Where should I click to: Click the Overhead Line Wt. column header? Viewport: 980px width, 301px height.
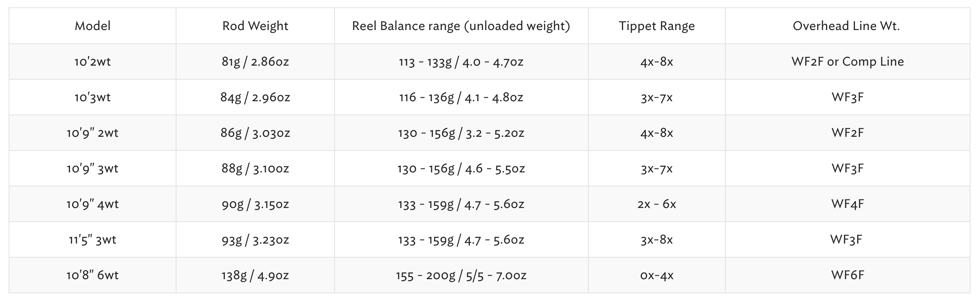click(847, 26)
